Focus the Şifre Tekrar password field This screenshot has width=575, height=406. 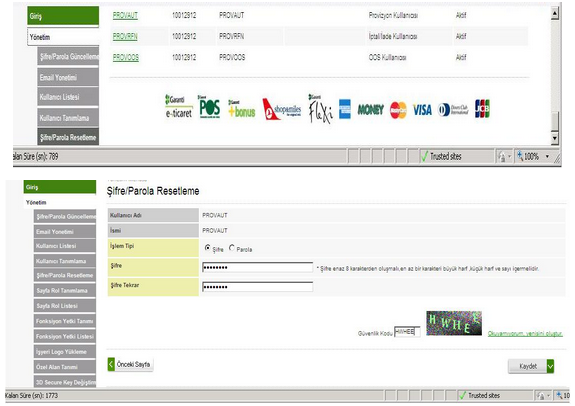[x=257, y=286]
